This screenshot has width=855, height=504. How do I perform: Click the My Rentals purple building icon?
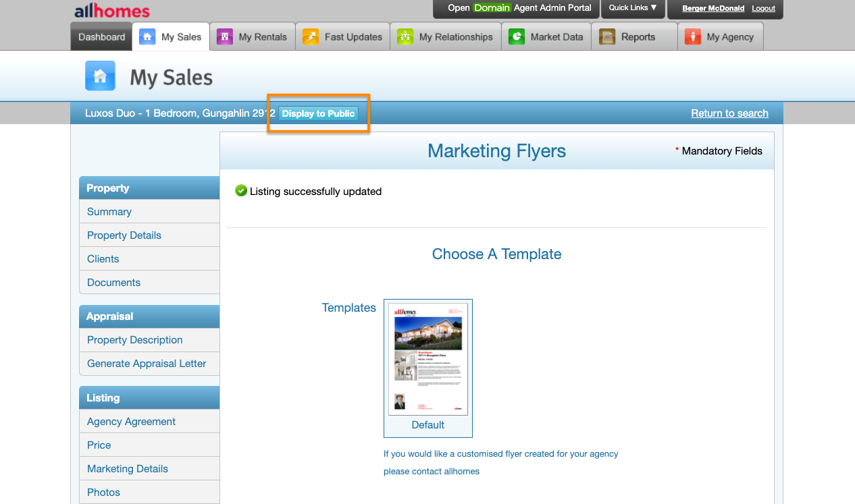(225, 37)
